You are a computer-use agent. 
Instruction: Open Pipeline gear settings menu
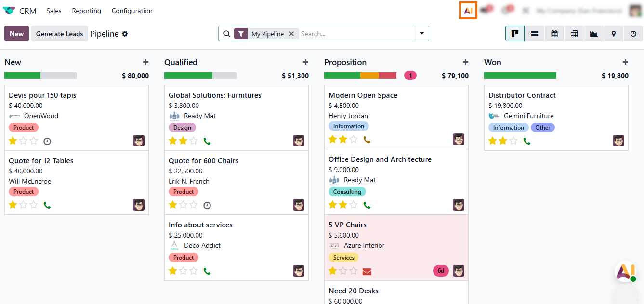coord(125,34)
